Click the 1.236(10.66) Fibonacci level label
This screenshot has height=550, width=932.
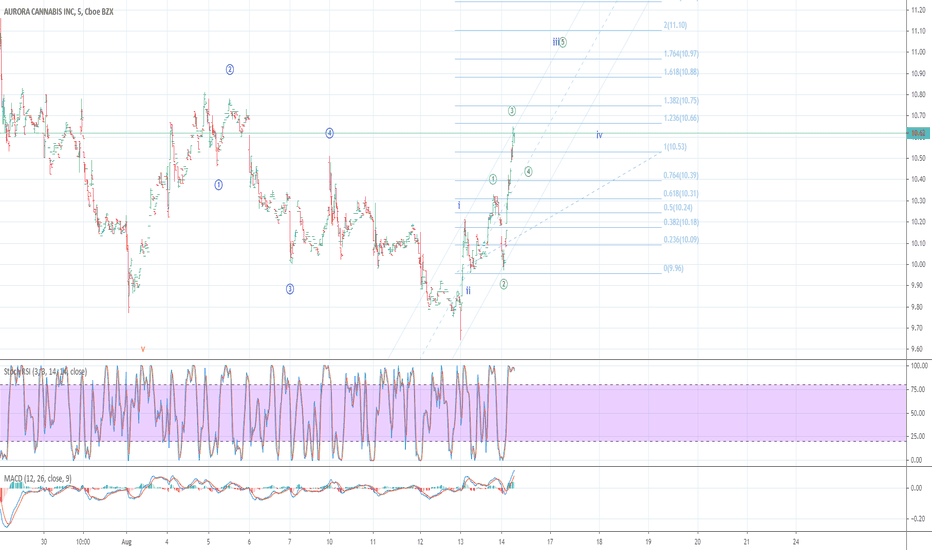click(681, 118)
